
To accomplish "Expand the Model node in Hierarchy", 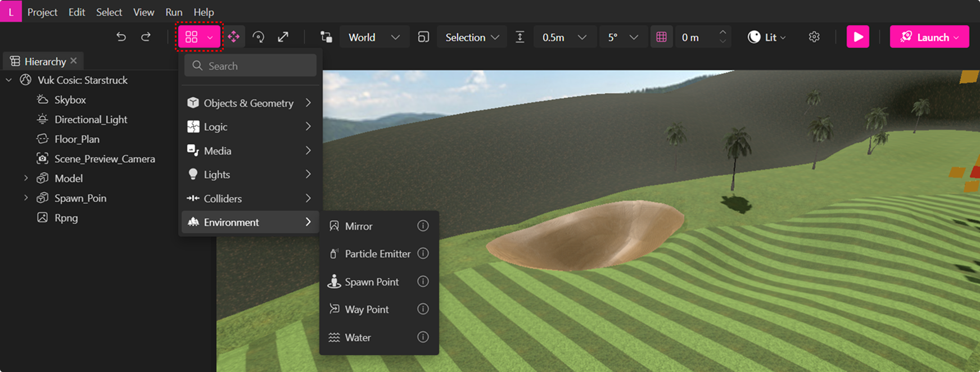I will [26, 178].
